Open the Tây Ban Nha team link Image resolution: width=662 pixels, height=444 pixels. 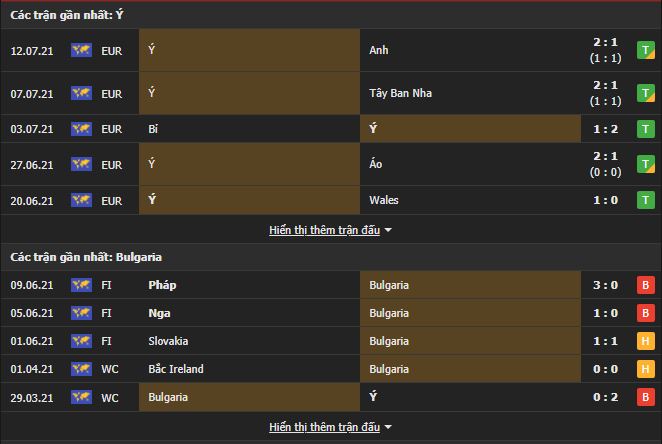tap(400, 93)
